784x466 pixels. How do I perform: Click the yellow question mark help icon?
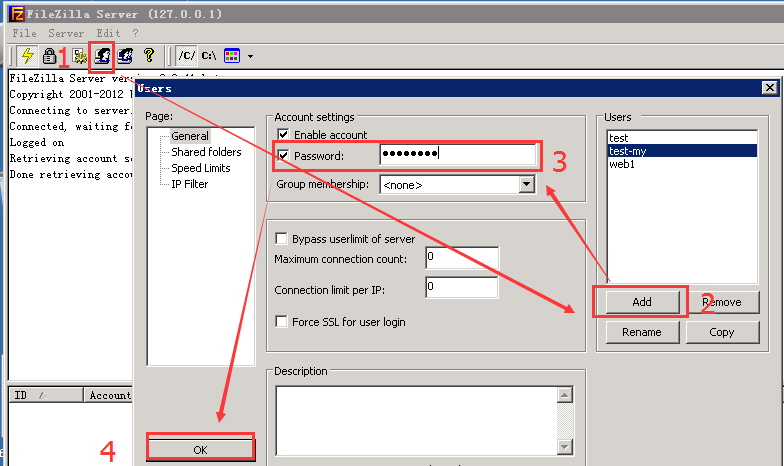pyautogui.click(x=149, y=56)
